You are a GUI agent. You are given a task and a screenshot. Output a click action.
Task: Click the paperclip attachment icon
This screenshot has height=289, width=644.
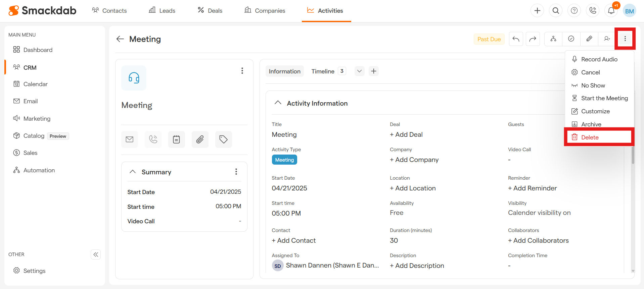coord(200,139)
